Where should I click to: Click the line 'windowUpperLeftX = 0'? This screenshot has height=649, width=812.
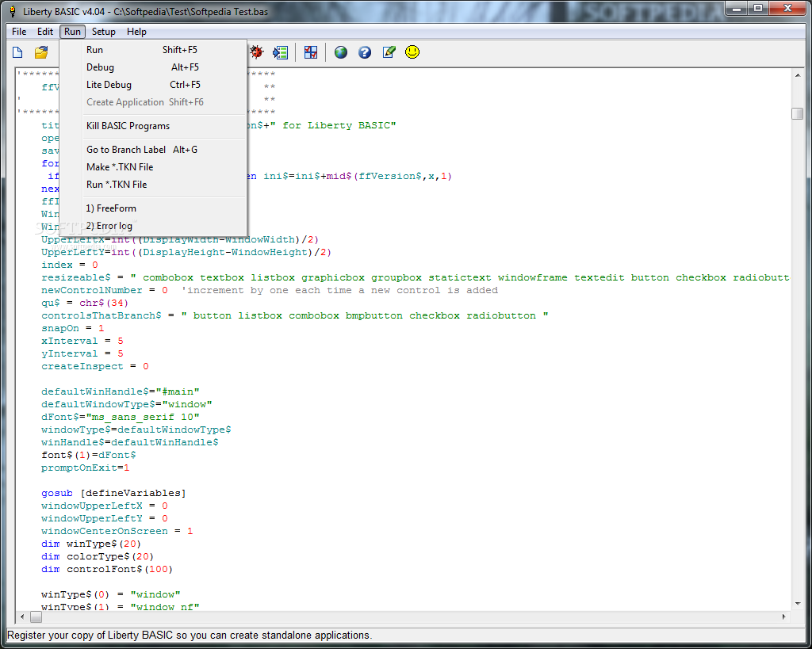pyautogui.click(x=104, y=506)
